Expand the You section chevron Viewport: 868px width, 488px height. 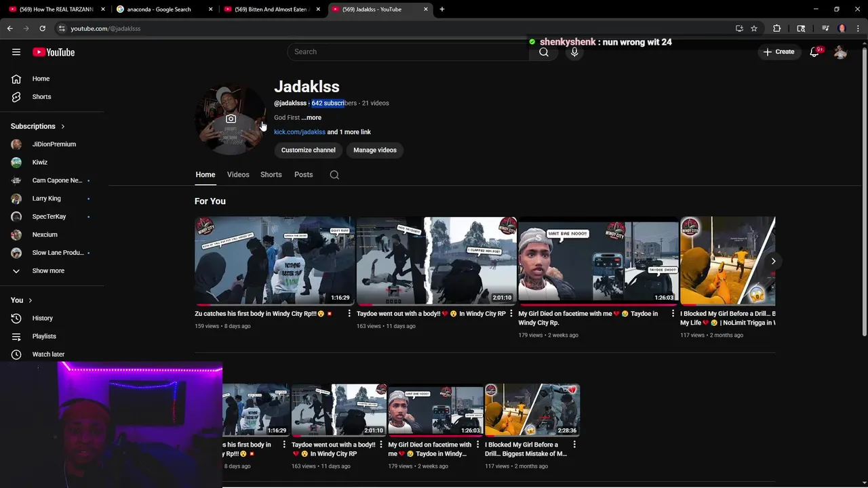[31, 300]
